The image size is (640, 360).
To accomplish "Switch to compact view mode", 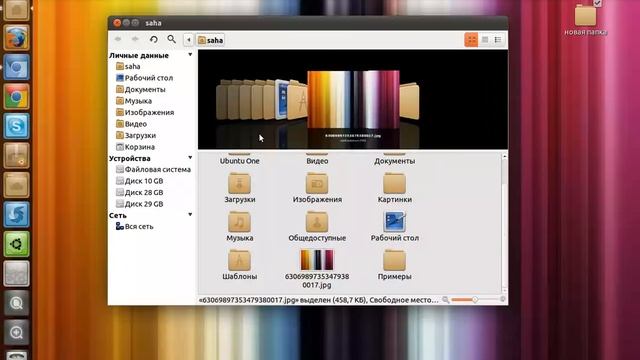I will coord(498,40).
